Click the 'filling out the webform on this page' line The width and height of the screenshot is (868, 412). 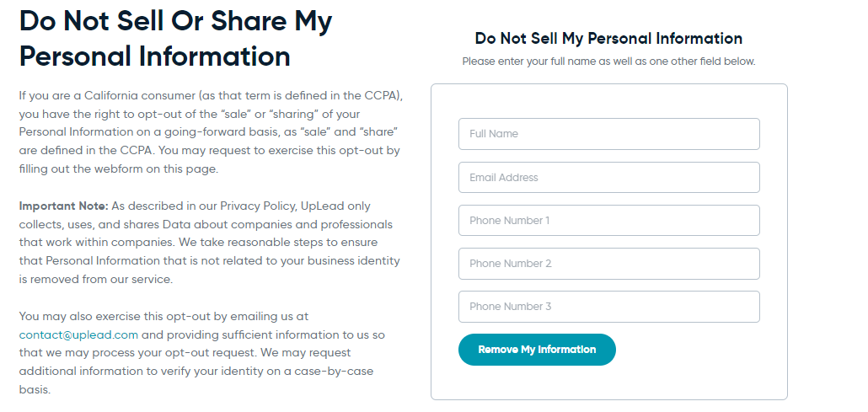(119, 169)
